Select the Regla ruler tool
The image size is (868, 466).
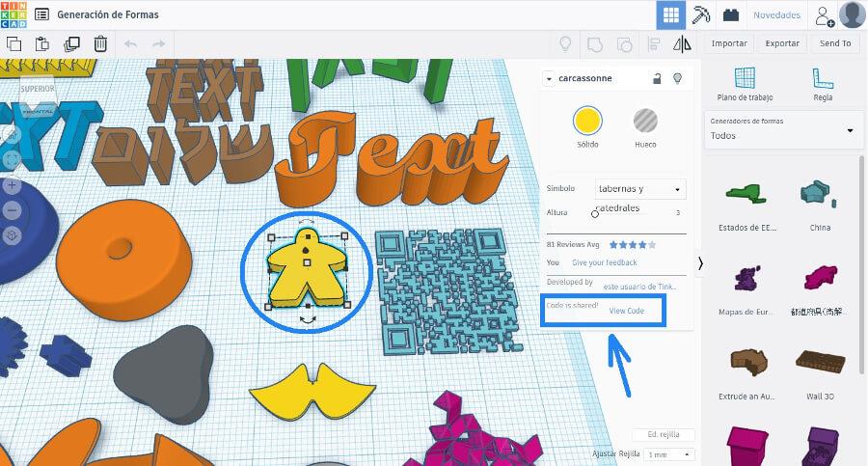pyautogui.click(x=823, y=83)
